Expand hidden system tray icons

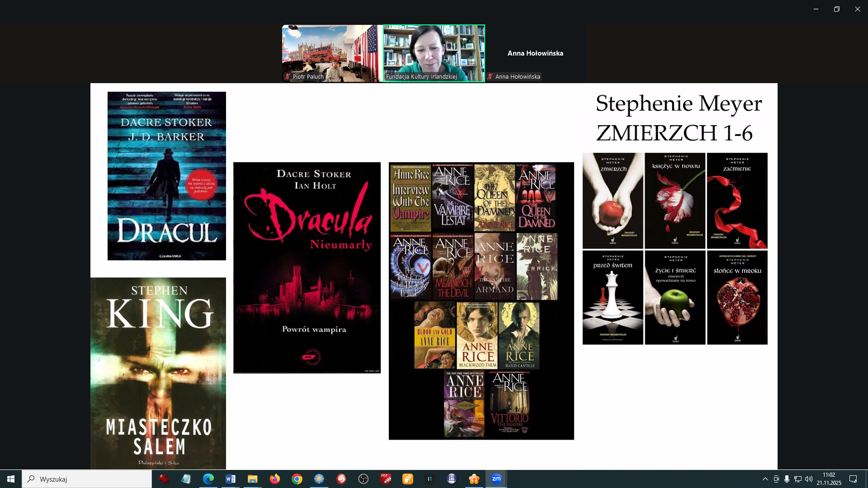(765, 479)
